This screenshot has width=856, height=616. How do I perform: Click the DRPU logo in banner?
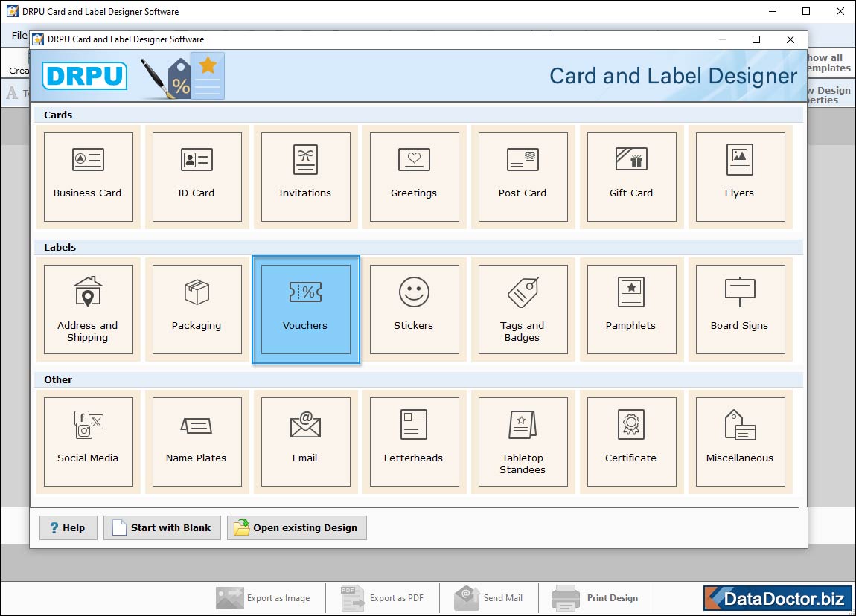click(85, 76)
